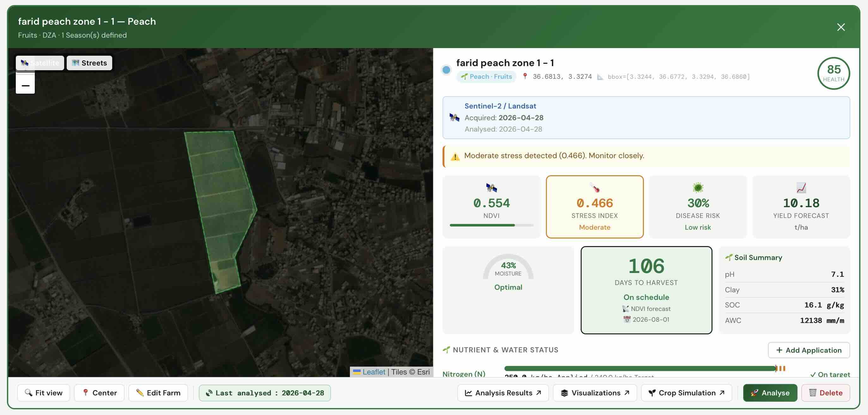
Task: Click the line chart icon on Analysis Results
Action: click(x=468, y=393)
